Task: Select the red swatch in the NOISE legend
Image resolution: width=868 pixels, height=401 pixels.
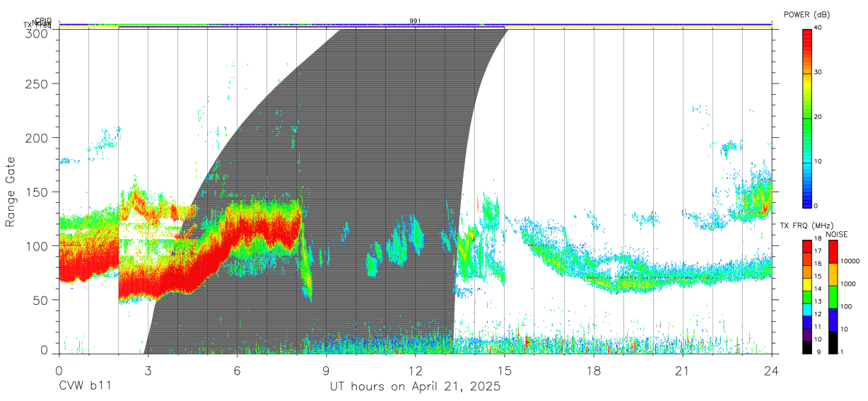Action: (x=832, y=251)
